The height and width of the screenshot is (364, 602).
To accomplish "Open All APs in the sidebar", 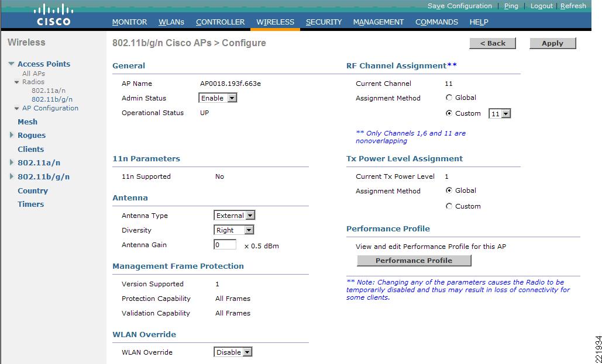I will tap(33, 73).
